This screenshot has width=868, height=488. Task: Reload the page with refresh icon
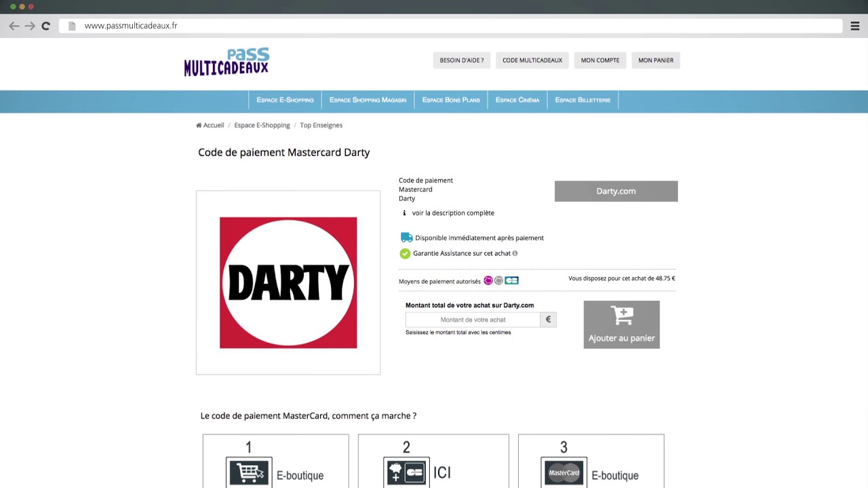click(x=45, y=26)
